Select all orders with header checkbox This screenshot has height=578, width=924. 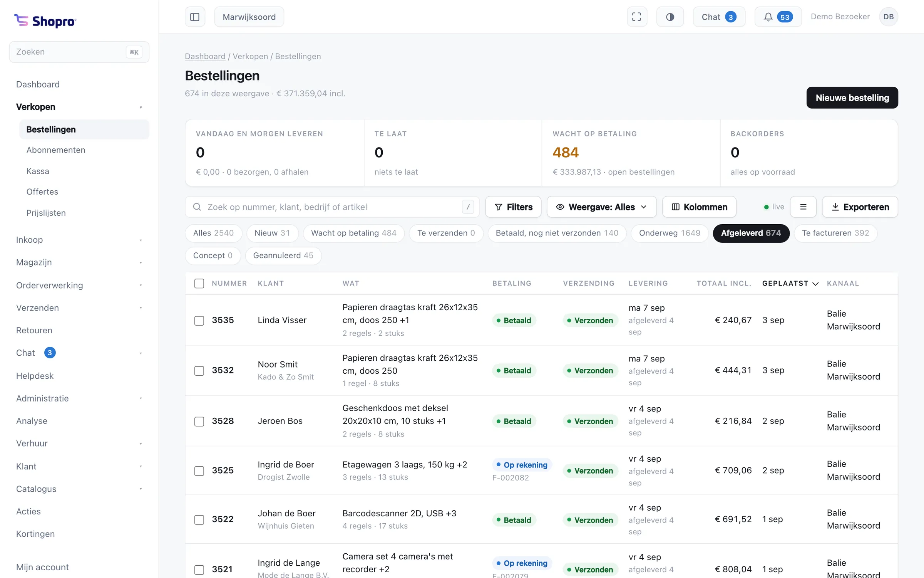[x=199, y=284]
